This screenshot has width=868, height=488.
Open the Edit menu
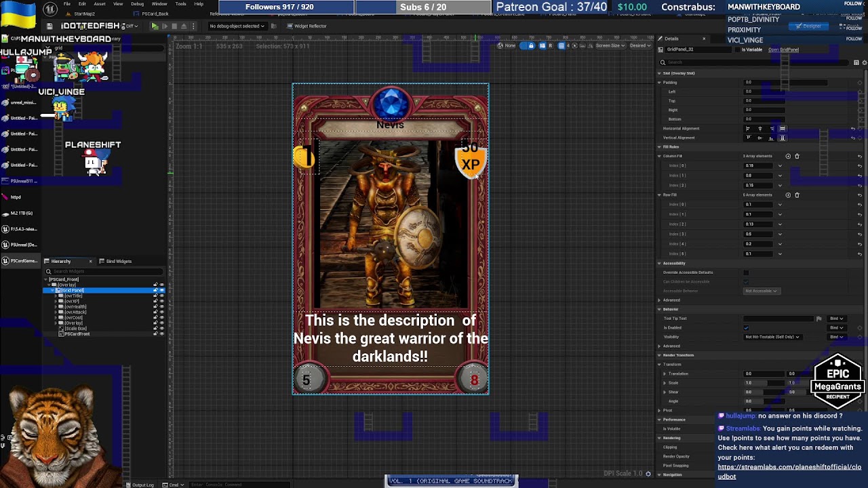click(82, 4)
